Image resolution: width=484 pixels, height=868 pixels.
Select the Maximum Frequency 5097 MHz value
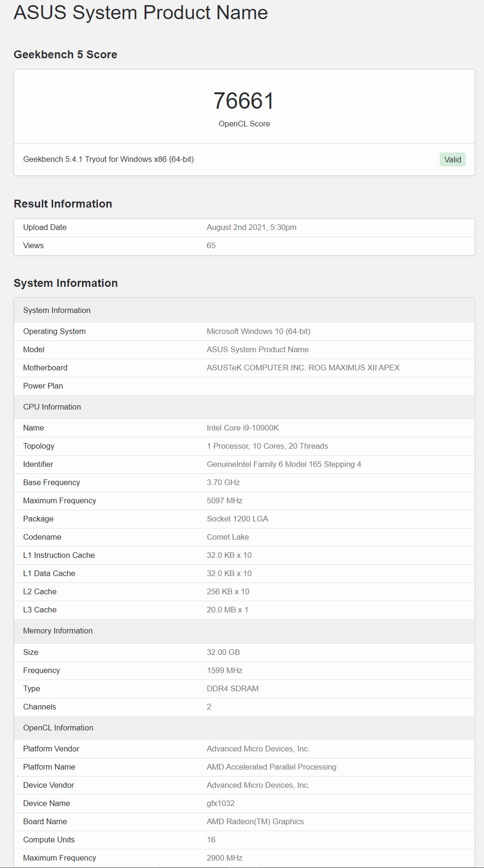(x=224, y=500)
